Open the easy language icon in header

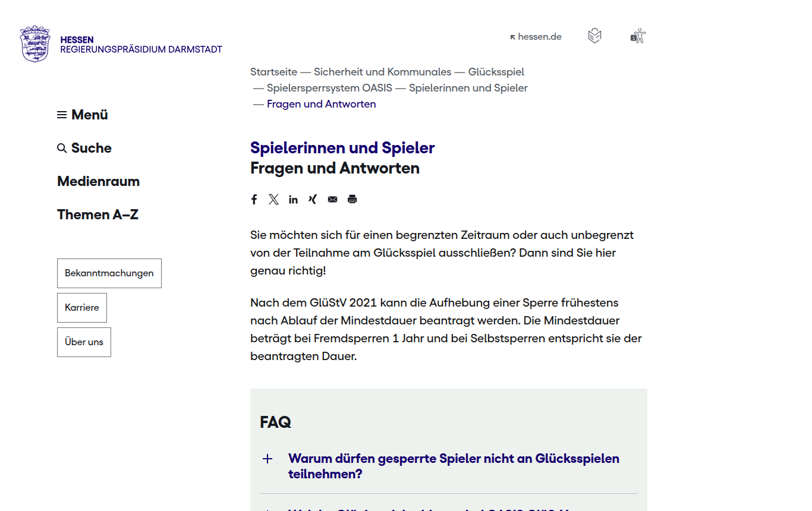594,36
